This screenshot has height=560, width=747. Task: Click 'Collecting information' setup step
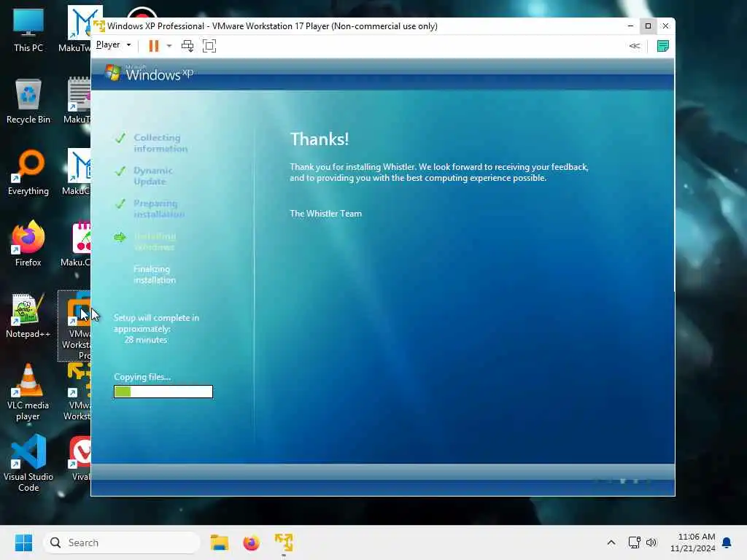(160, 143)
